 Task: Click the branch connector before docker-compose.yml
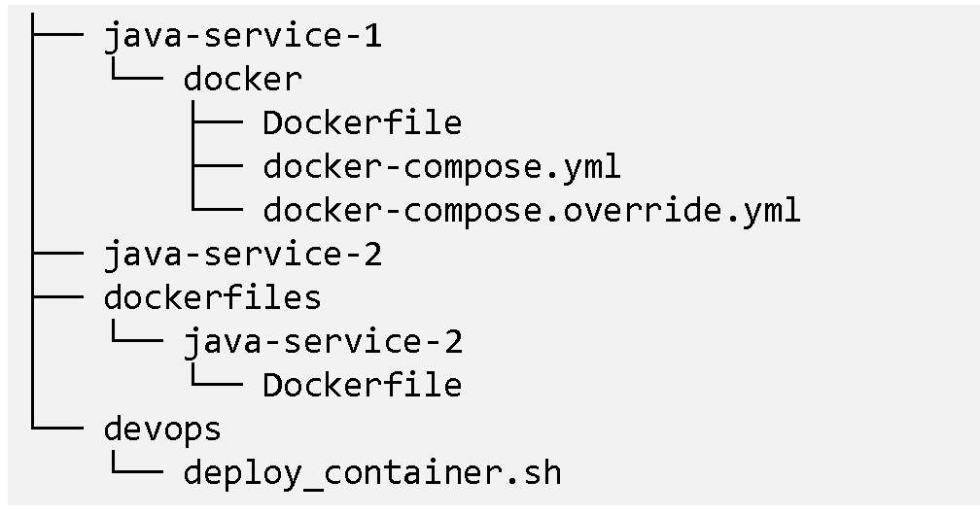click(x=215, y=166)
